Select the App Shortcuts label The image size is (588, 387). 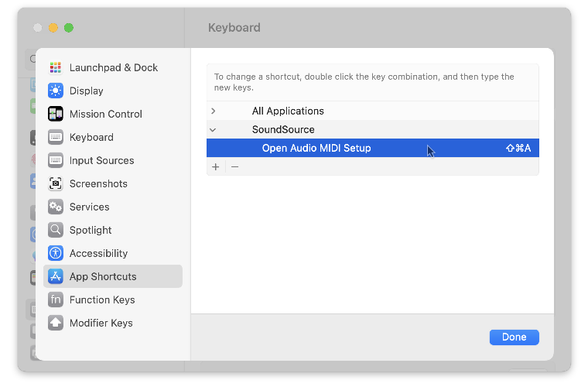coord(103,277)
